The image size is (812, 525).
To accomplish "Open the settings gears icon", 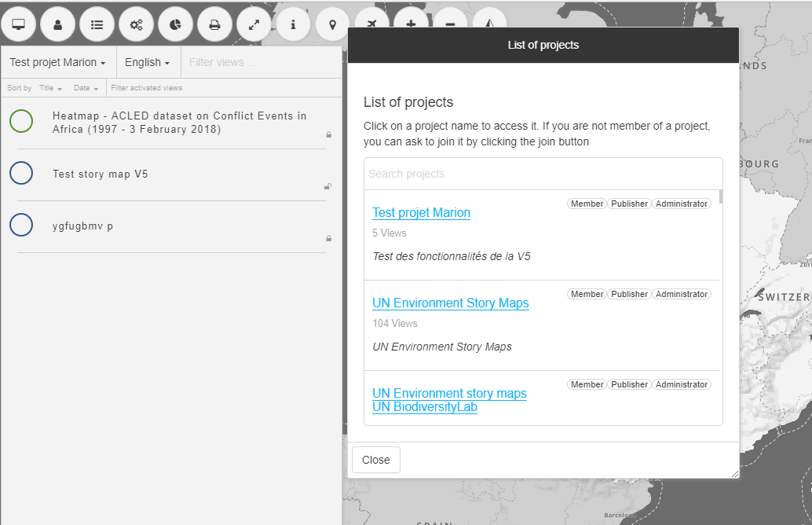I will point(136,24).
